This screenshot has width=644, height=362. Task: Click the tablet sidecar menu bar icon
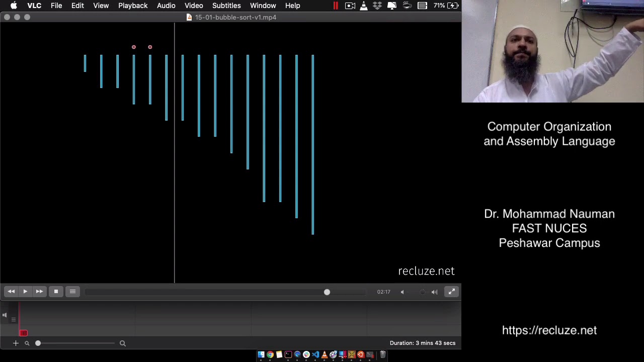click(x=422, y=6)
